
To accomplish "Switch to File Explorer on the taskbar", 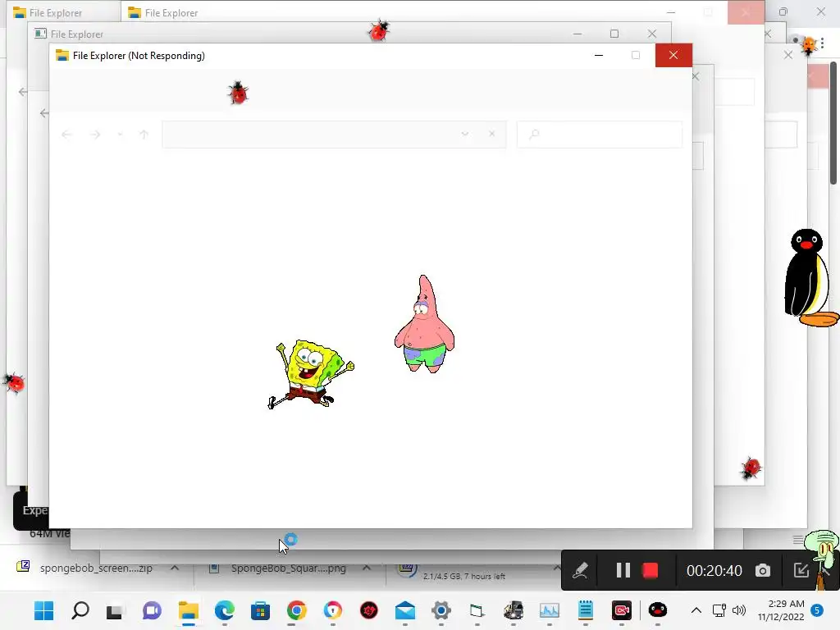I will pos(188,610).
